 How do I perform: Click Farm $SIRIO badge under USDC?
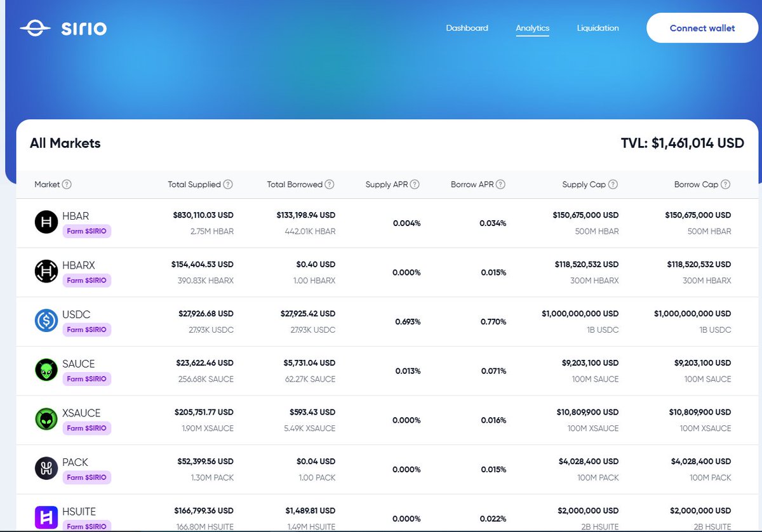point(86,329)
